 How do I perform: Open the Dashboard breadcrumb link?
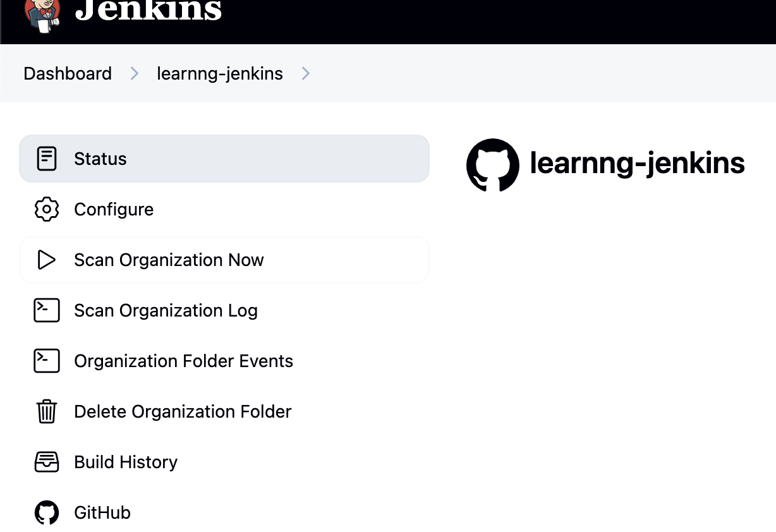68,74
